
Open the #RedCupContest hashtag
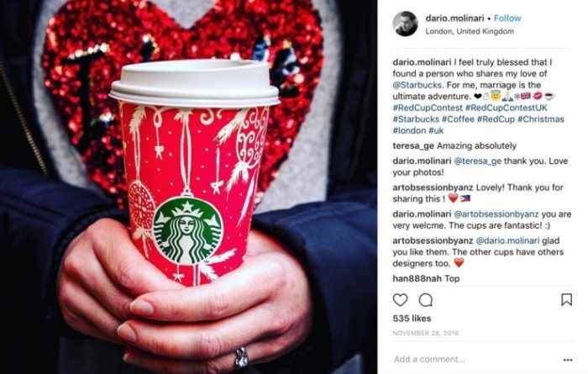tap(428, 108)
